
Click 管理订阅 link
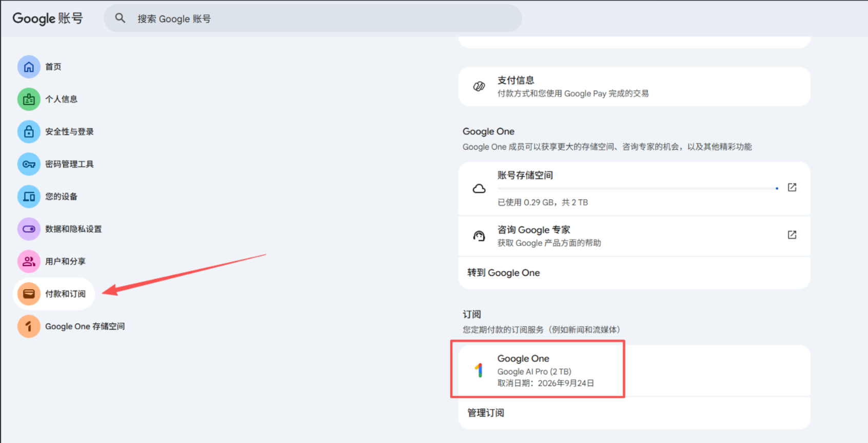(485, 413)
